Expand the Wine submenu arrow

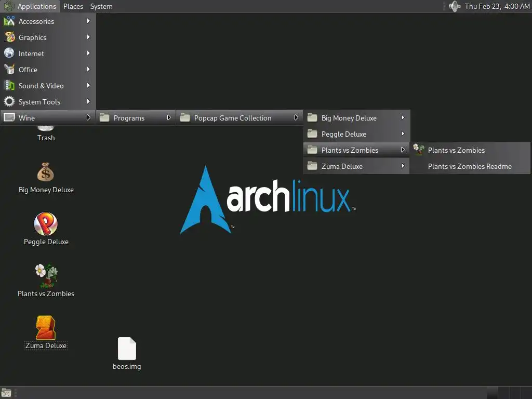click(x=88, y=117)
